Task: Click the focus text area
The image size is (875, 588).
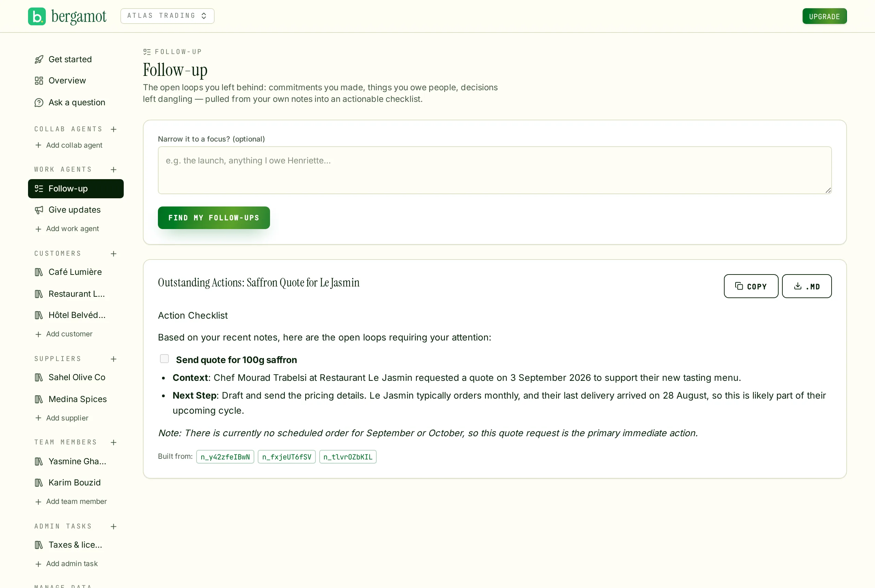Action: coord(495,170)
